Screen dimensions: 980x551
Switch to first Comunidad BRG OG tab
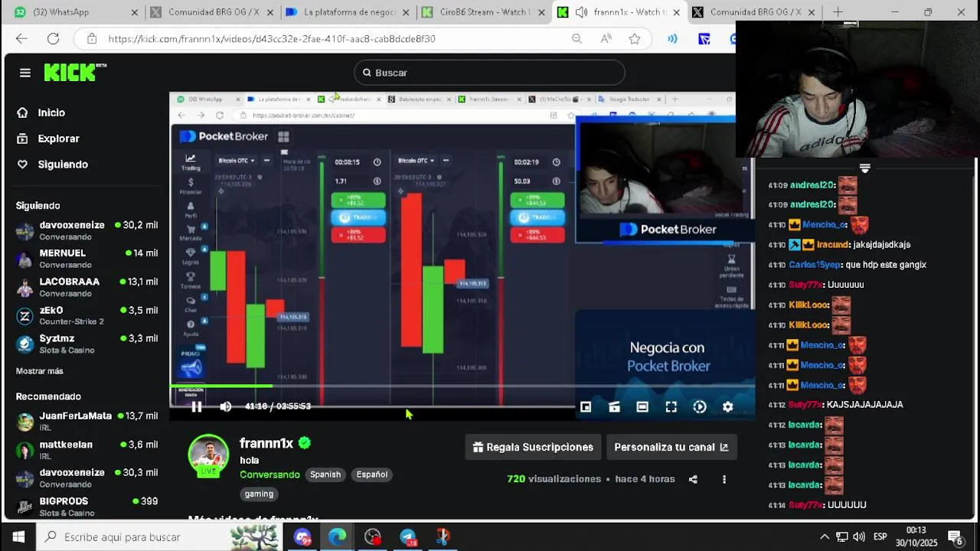pyautogui.click(x=212, y=12)
